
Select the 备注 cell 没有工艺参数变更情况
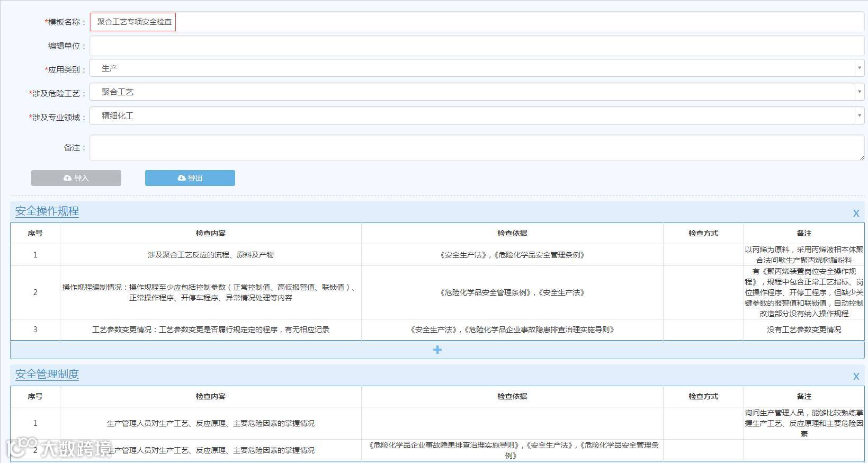pyautogui.click(x=804, y=330)
